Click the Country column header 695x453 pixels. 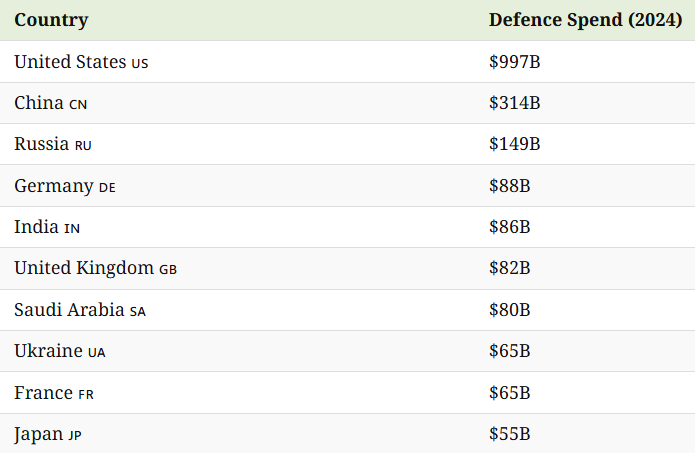[51, 20]
